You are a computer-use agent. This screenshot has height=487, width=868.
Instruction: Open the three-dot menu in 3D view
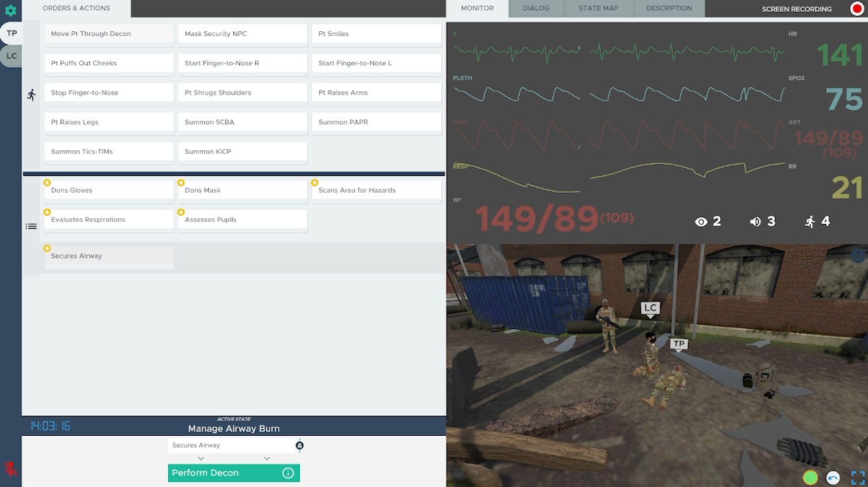(x=858, y=255)
